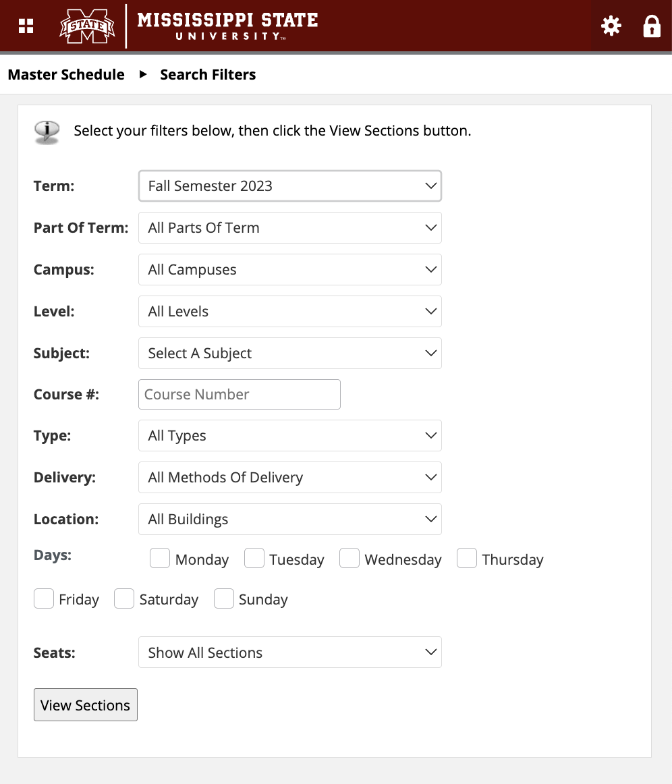Check the Thursday checkbox
This screenshot has width=672, height=784.
466,558
